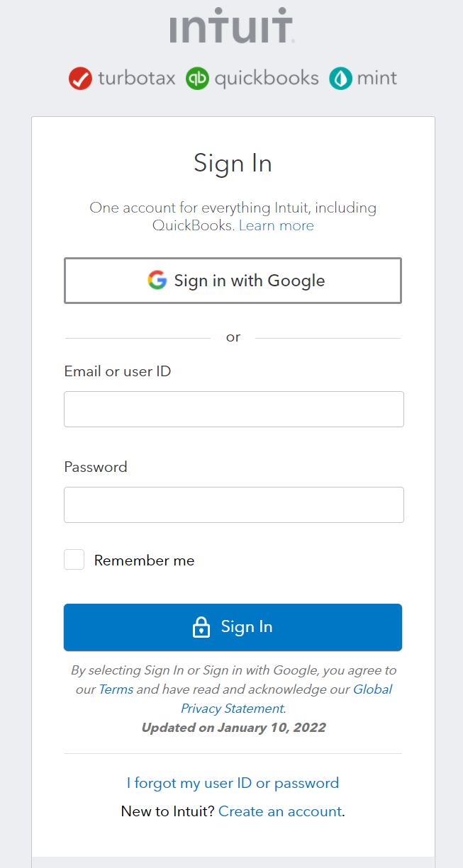
Task: Focus the Email or user ID field
Action: tap(234, 409)
